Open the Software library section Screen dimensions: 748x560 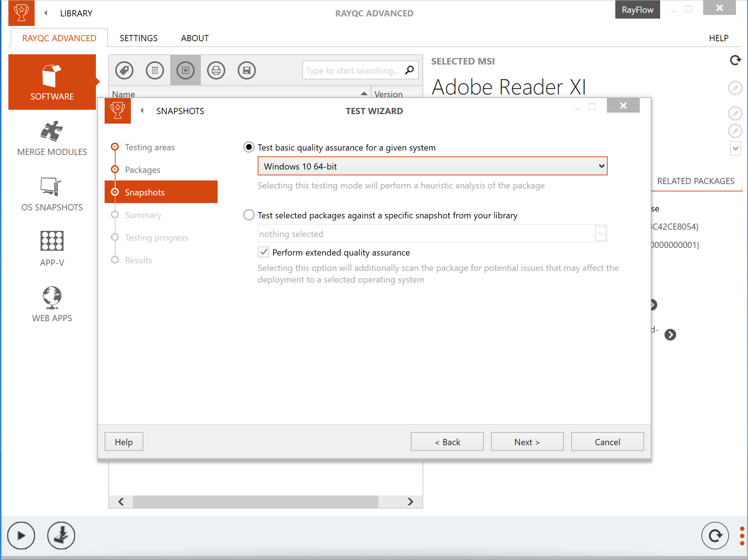point(52,82)
